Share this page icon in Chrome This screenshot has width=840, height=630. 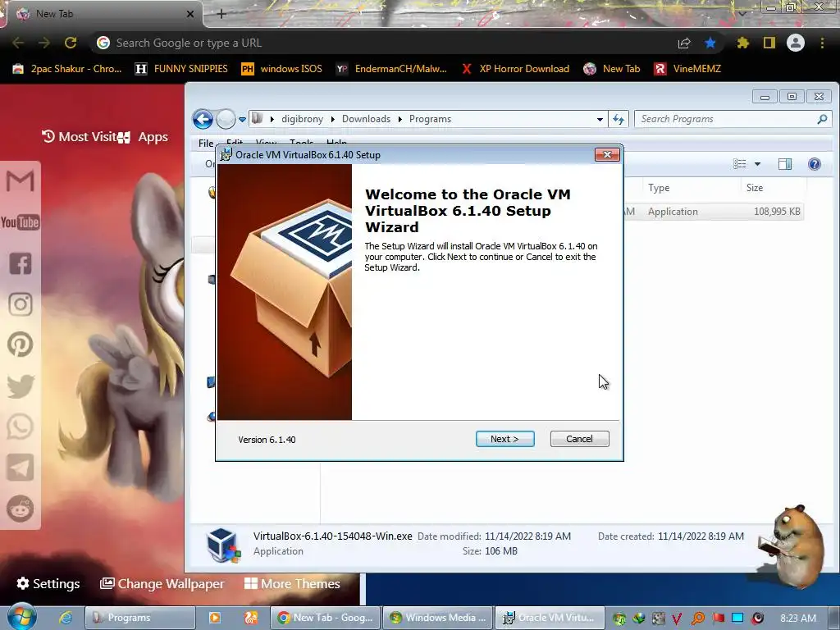(x=684, y=43)
